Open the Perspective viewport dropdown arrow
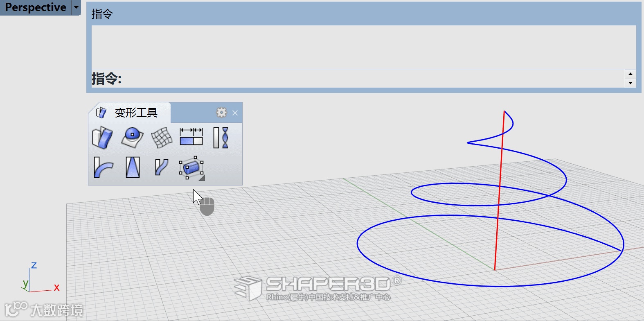The width and height of the screenshot is (644, 321). pyautogui.click(x=77, y=7)
